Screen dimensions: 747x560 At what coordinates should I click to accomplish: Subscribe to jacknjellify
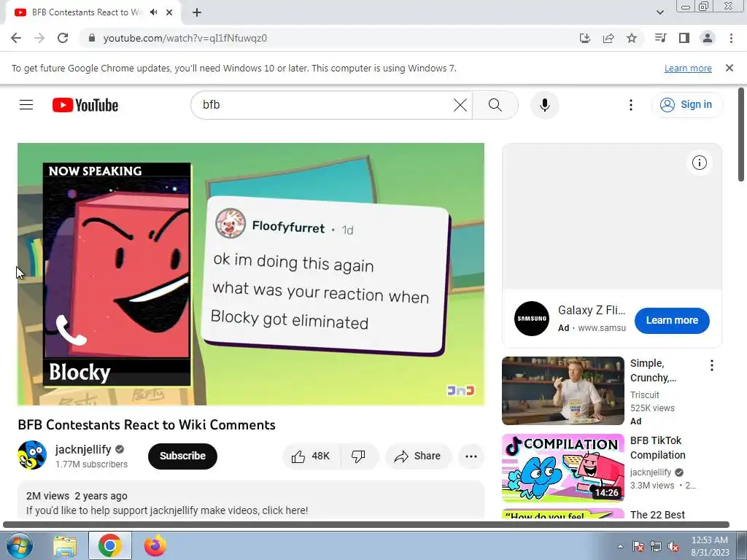pyautogui.click(x=182, y=456)
